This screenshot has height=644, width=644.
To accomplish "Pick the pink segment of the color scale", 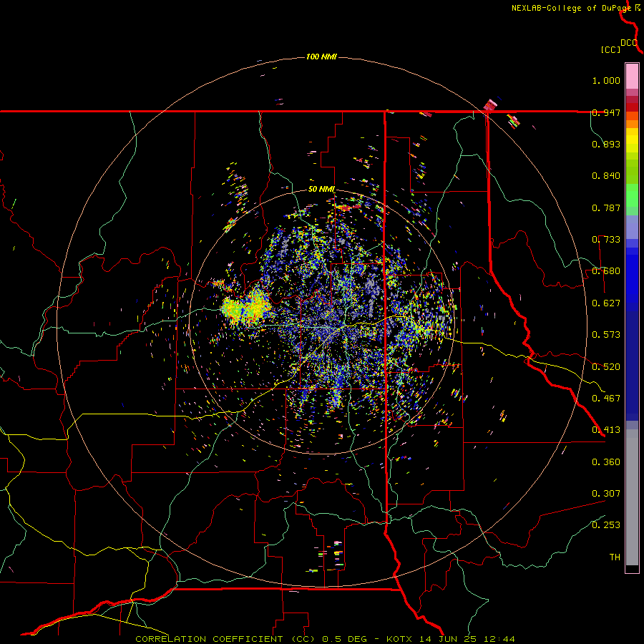I will (632, 77).
